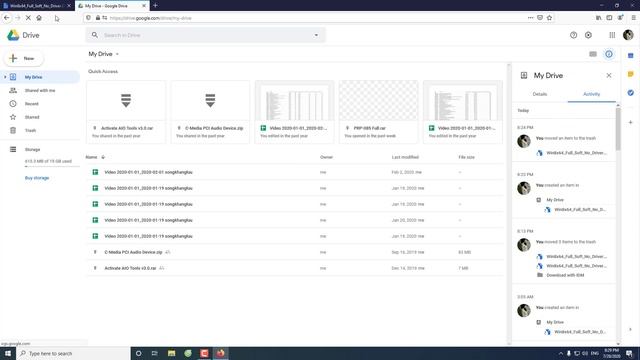Click the My Drive icon in the details header

point(524,76)
